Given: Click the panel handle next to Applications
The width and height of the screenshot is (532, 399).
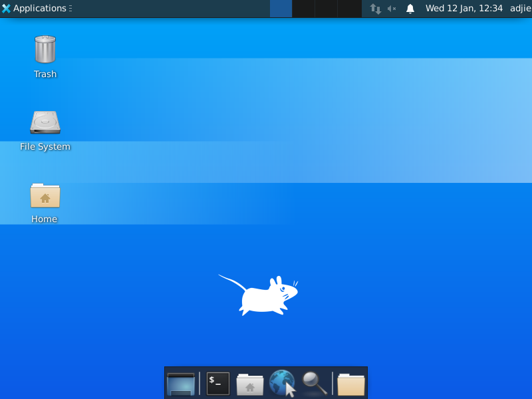Looking at the screenshot, I should [70, 9].
